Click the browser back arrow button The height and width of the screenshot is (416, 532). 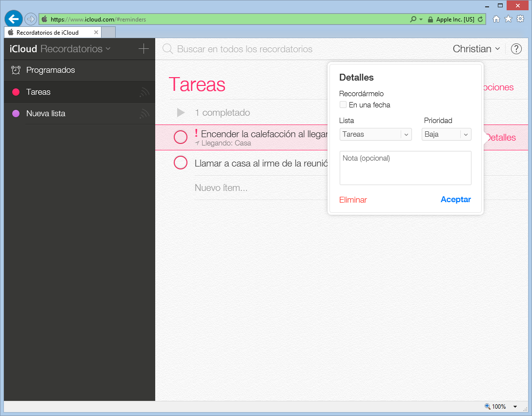[x=14, y=19]
